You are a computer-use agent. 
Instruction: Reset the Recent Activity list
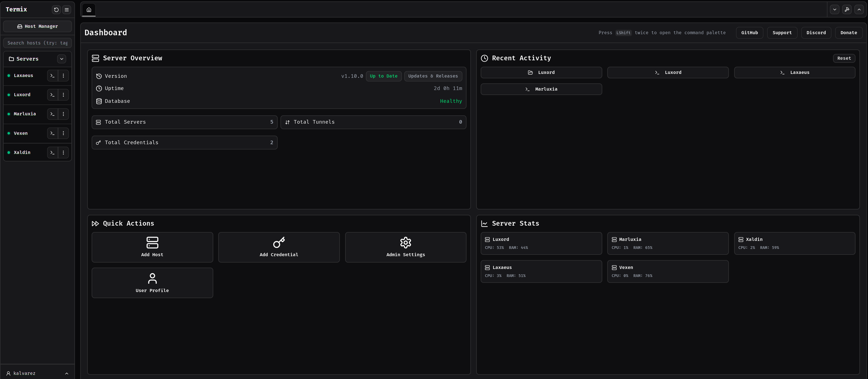click(844, 58)
